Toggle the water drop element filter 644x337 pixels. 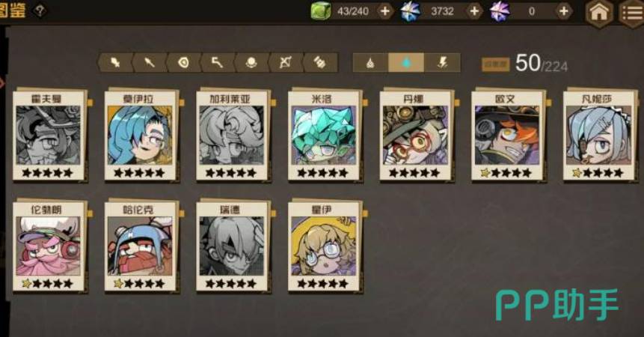pos(406,63)
